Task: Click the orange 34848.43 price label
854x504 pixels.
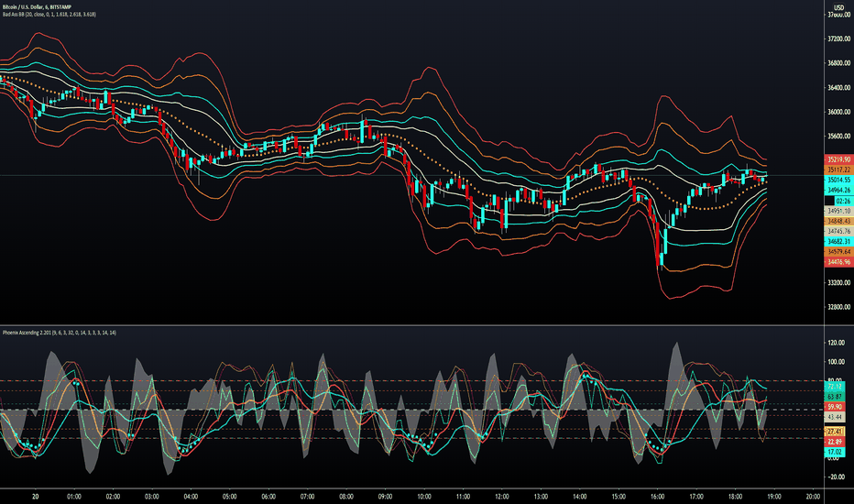Action: point(838,221)
